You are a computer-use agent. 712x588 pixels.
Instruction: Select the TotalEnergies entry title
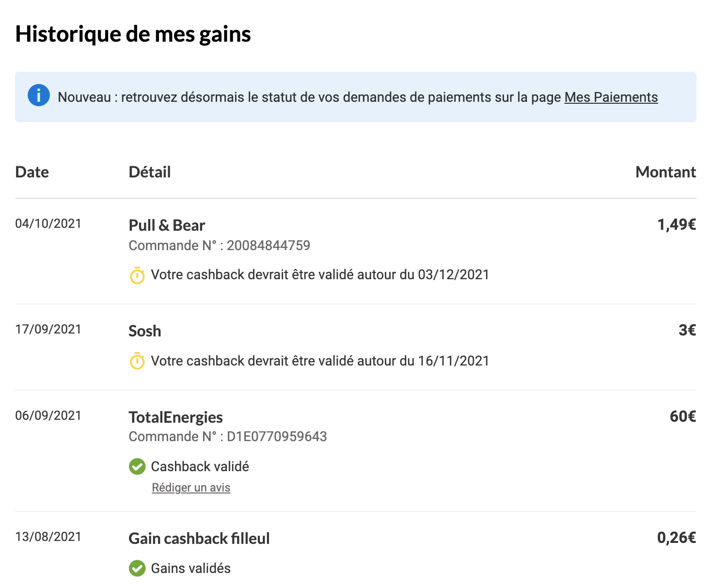tap(176, 417)
